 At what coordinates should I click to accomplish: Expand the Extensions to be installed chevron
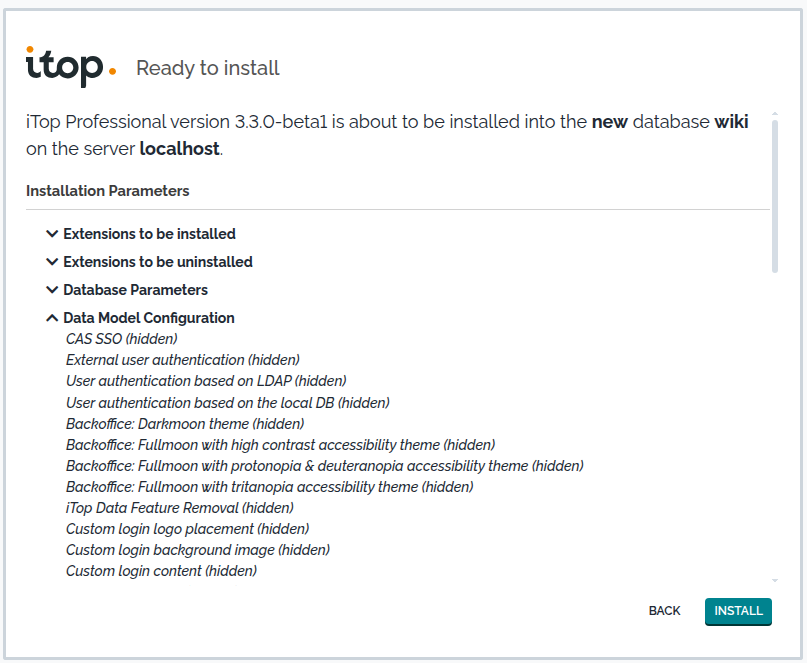[x=52, y=234]
